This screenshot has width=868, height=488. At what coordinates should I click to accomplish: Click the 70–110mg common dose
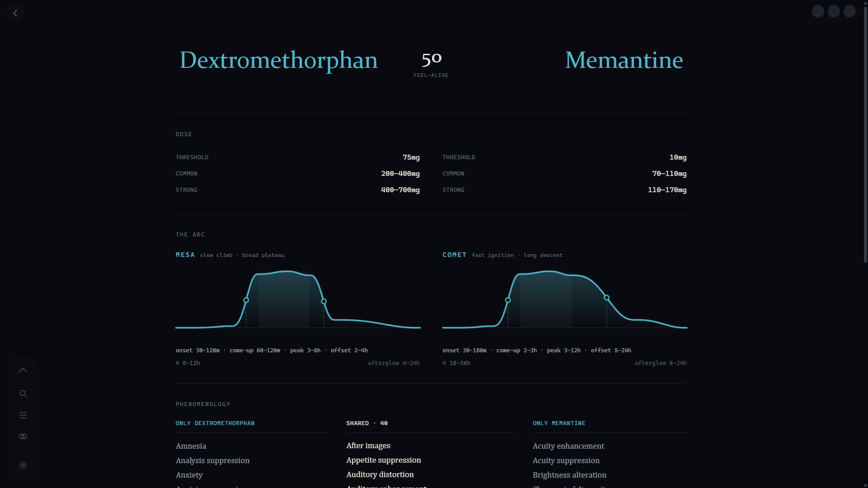[669, 174]
